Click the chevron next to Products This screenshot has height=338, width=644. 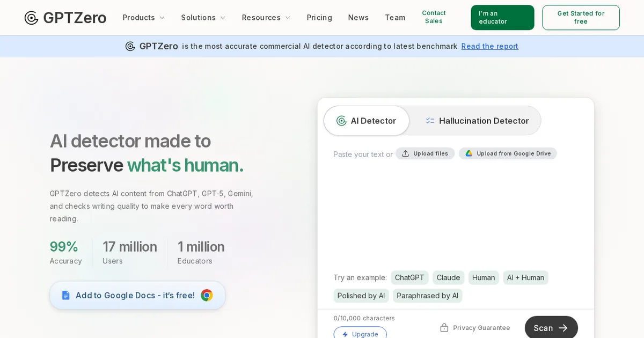pyautogui.click(x=162, y=18)
